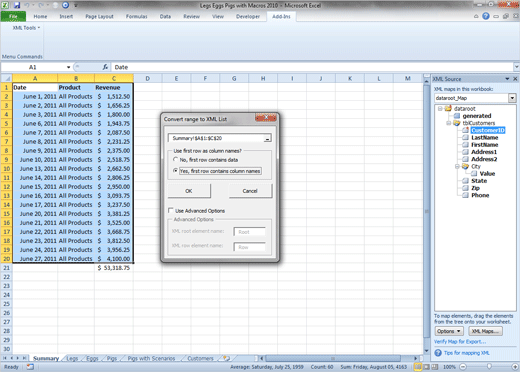Click the collapse dialog icon in range field
Screen dimensions: 520x372
click(267, 138)
